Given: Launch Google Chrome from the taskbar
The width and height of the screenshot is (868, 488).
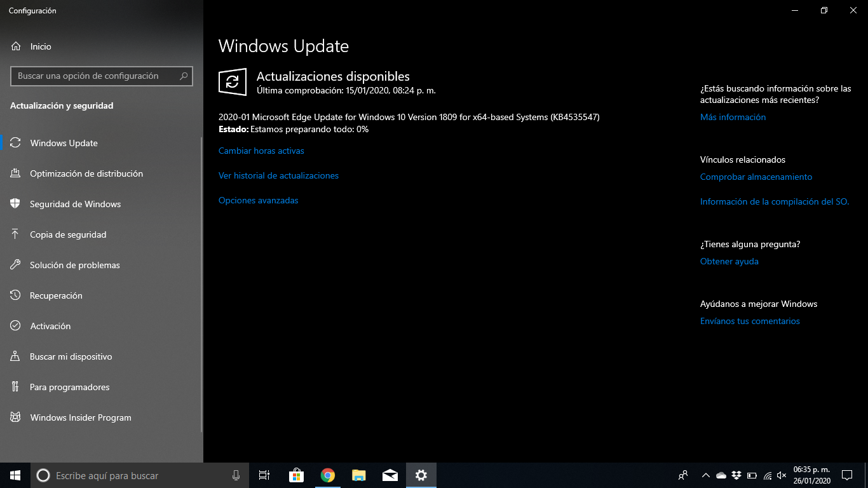Looking at the screenshot, I should 328,475.
